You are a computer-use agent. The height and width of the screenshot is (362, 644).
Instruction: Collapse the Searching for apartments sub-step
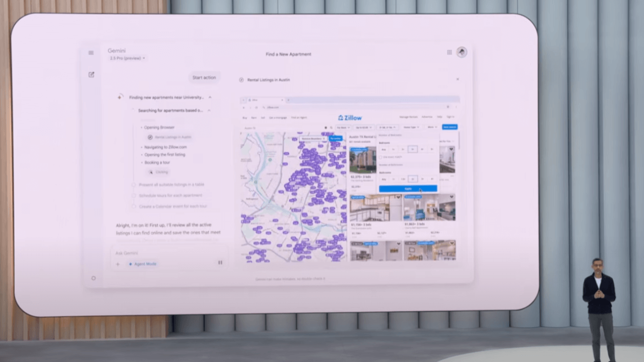208,110
